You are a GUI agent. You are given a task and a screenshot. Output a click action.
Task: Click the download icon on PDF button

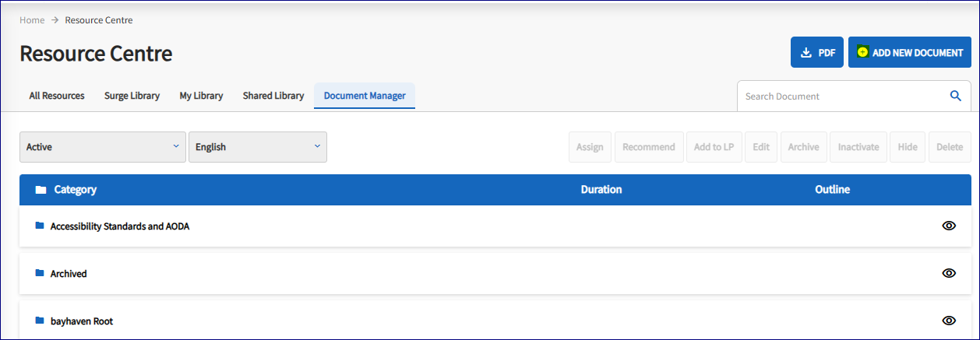point(806,53)
